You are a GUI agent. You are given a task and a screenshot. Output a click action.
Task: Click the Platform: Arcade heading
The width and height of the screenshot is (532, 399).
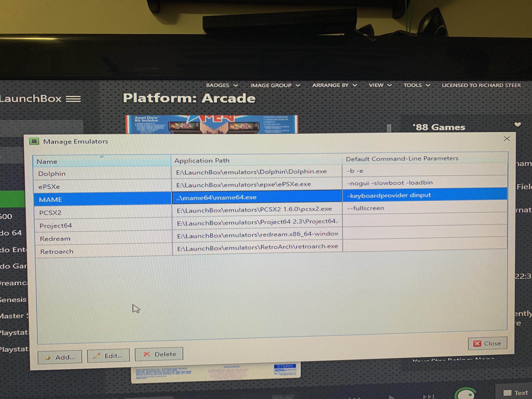pyautogui.click(x=189, y=98)
